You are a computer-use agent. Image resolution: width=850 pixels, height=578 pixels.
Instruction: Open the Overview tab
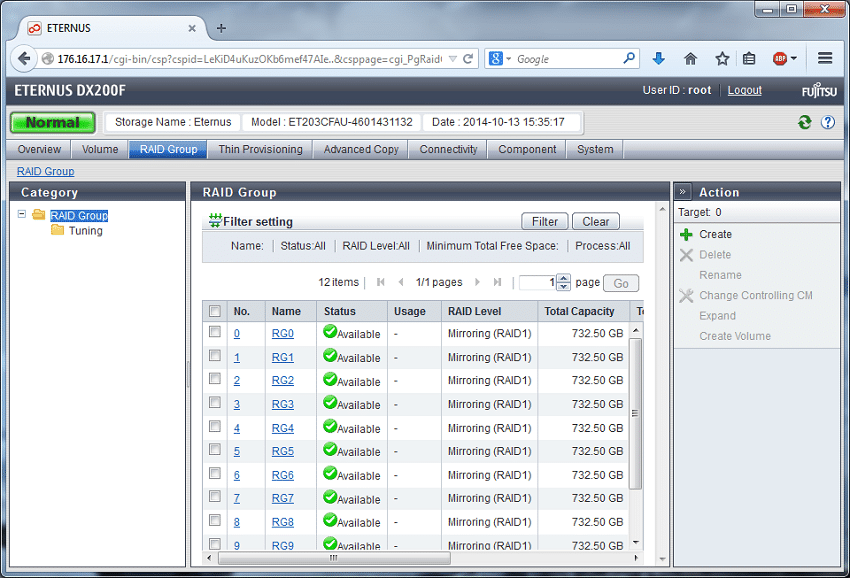(x=39, y=149)
